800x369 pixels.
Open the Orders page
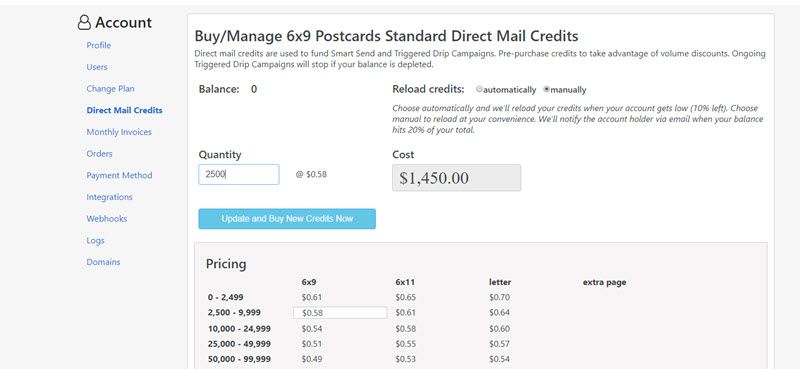99,154
